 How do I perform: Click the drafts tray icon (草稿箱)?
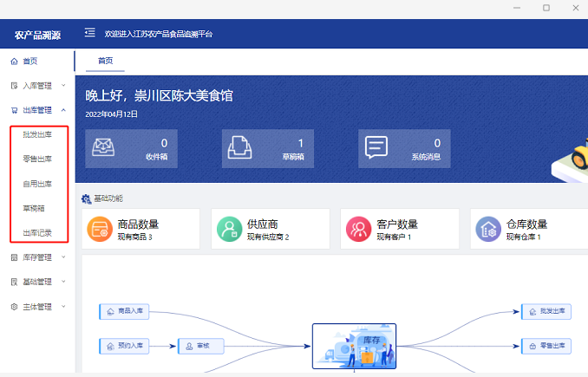tap(244, 148)
